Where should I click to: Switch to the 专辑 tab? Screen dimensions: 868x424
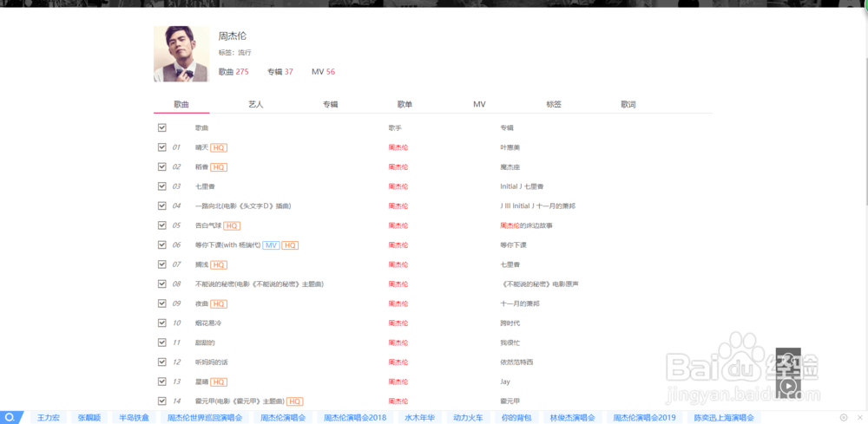coord(331,104)
